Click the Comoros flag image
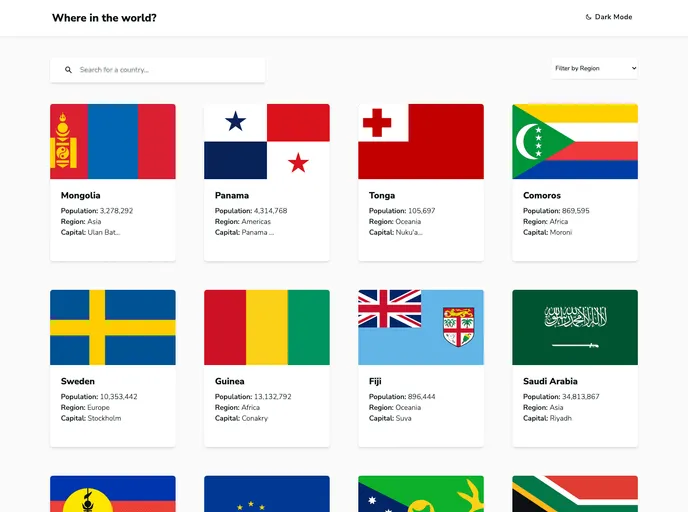The image size is (688, 512). (x=575, y=141)
